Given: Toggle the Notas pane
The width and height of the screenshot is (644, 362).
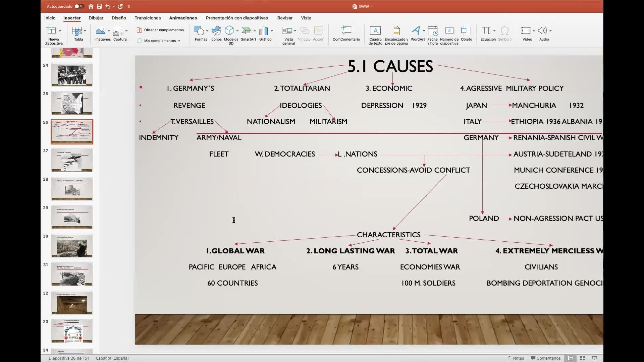Looking at the screenshot, I should [516, 358].
